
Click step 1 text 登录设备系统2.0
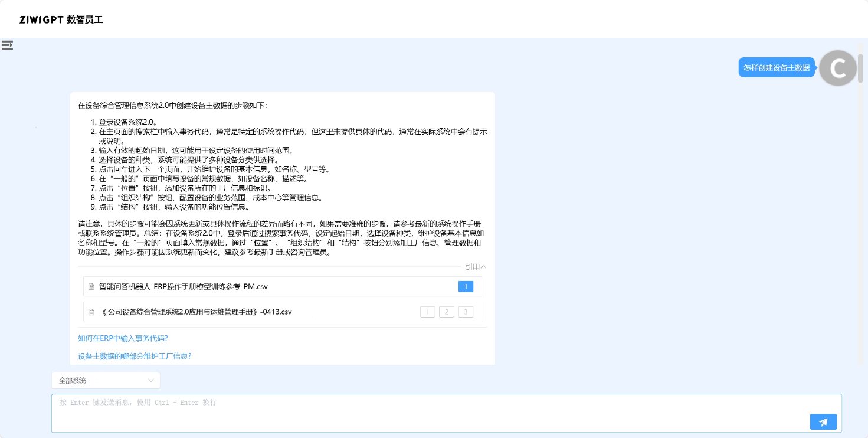127,122
